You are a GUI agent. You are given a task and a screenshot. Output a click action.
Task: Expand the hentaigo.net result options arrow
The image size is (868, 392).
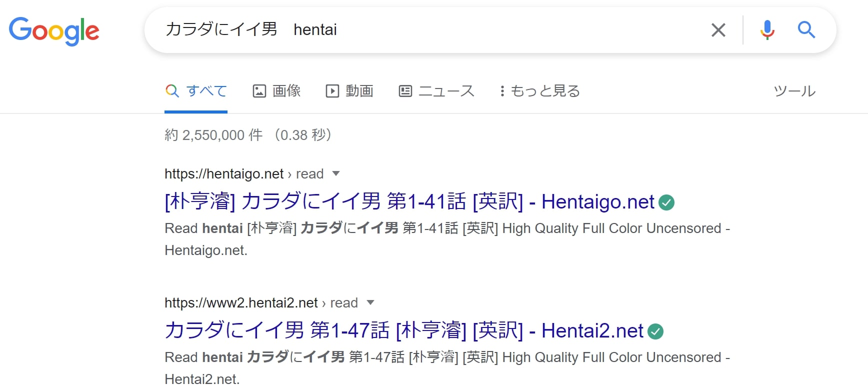point(336,173)
